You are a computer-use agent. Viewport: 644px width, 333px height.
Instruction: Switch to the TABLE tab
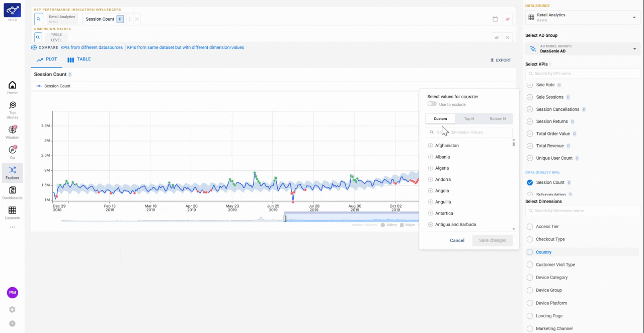(x=79, y=59)
